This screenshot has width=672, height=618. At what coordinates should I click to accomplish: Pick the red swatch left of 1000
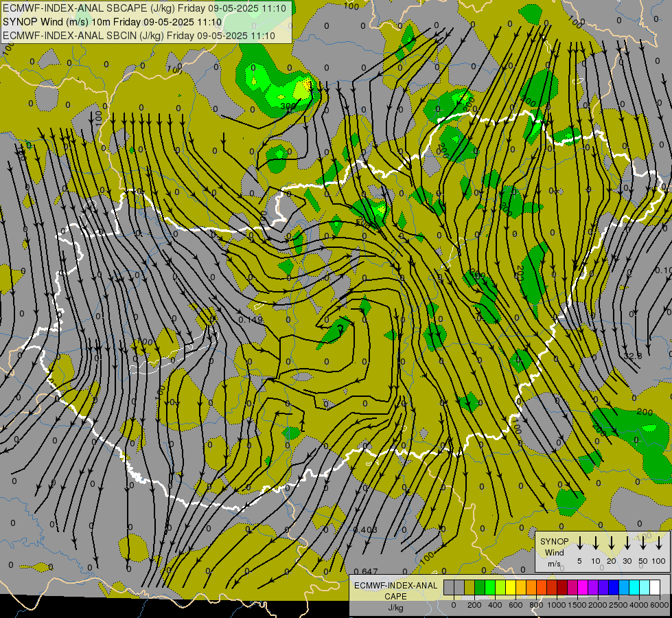click(x=552, y=588)
